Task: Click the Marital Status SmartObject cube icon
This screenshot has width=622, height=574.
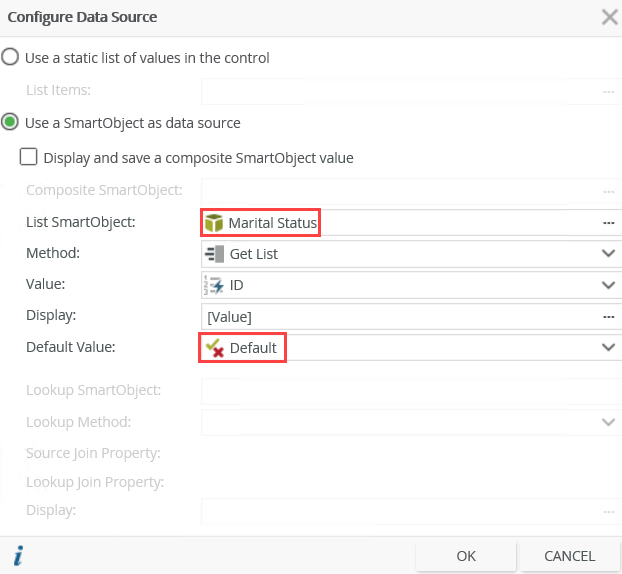Action: pos(214,222)
